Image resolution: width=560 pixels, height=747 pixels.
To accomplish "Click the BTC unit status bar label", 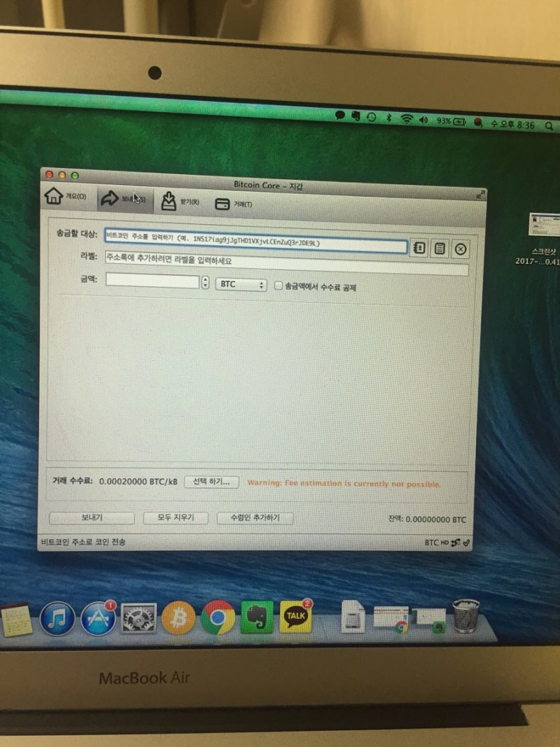I will pyautogui.click(x=431, y=543).
